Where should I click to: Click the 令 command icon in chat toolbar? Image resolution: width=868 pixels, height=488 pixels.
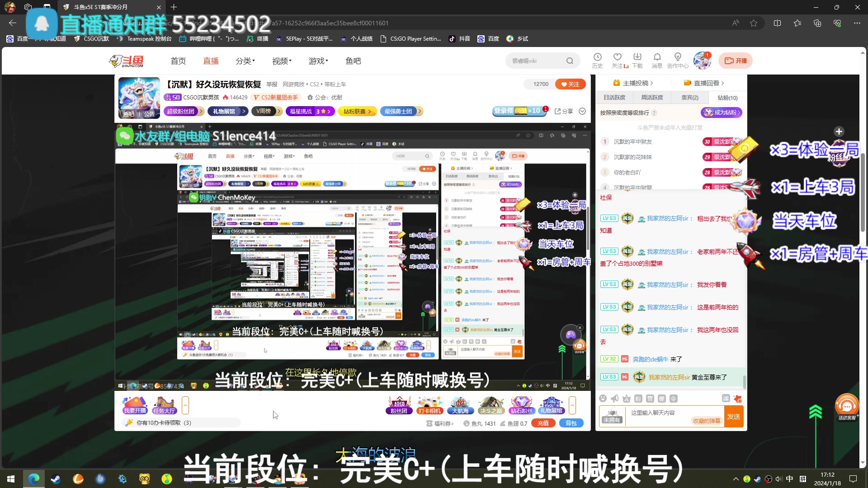click(673, 399)
